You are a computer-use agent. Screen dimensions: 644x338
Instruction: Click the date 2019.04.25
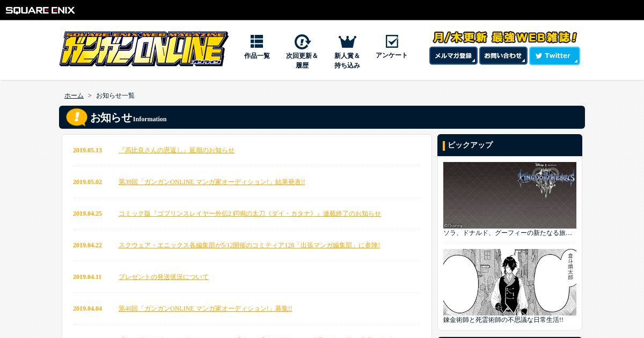tap(87, 214)
